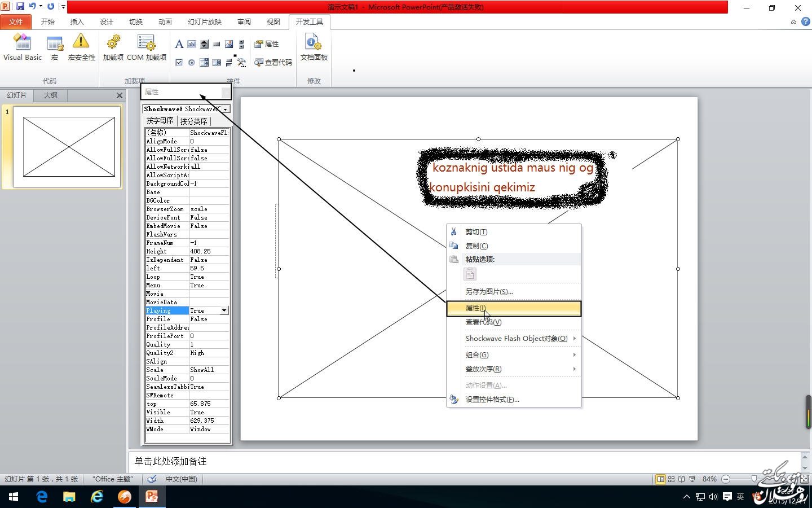The image size is (812, 508).
Task: Open undo history dropdown arrow
Action: coord(41,7)
